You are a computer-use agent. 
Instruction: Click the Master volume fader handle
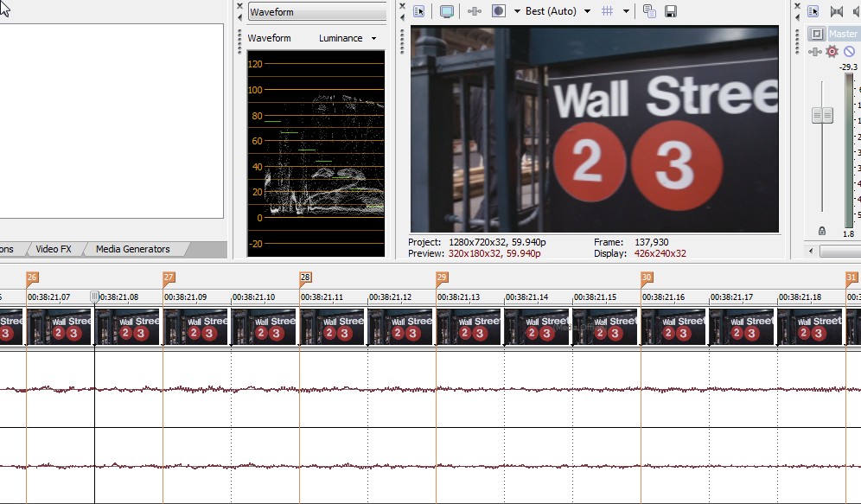click(x=822, y=115)
